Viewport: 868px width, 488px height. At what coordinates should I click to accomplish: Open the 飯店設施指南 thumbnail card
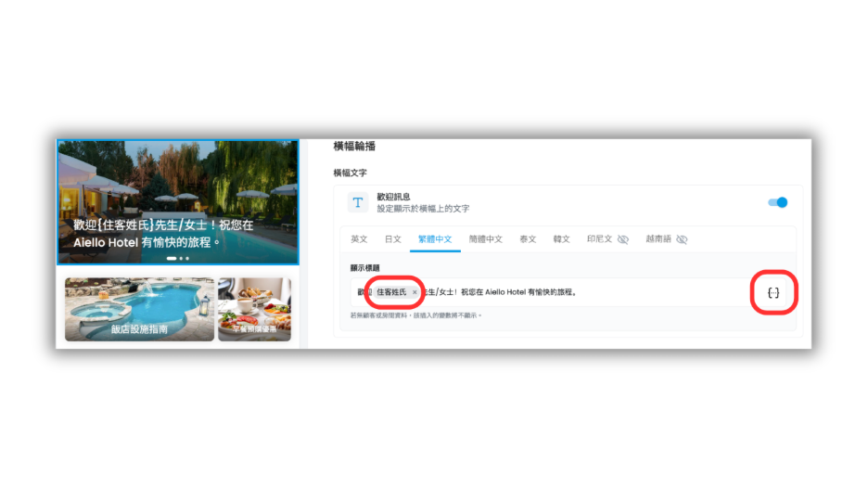point(139,309)
